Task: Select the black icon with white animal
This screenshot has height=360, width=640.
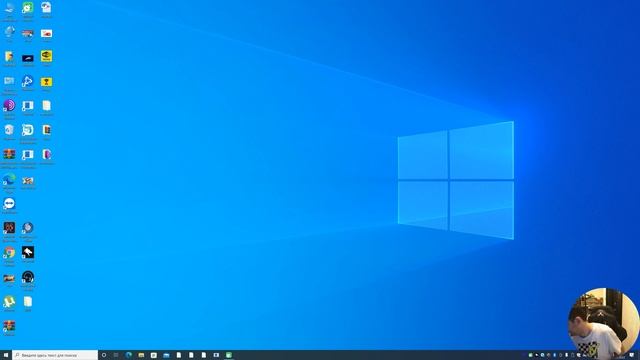Action: point(28,253)
